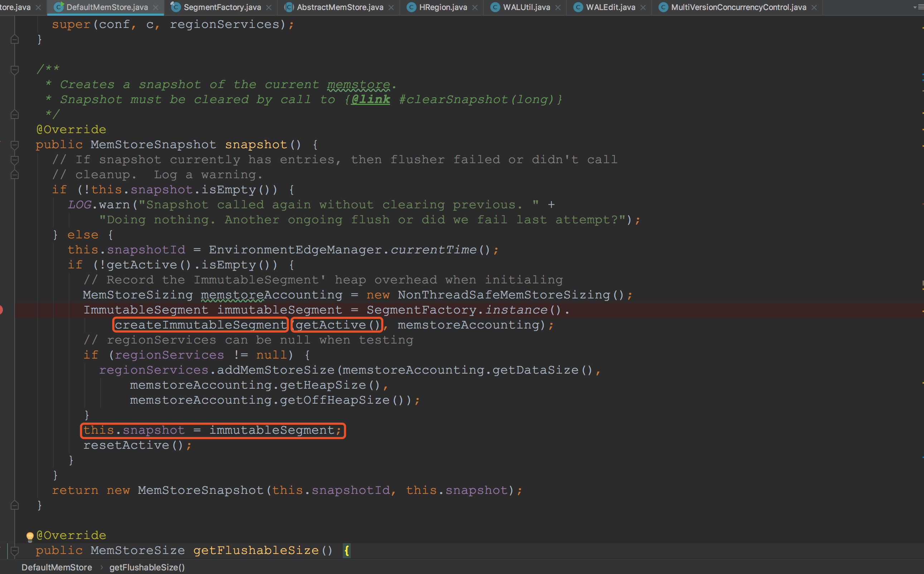
Task: Click the DefaultMemStore breadcrumb
Action: [57, 567]
